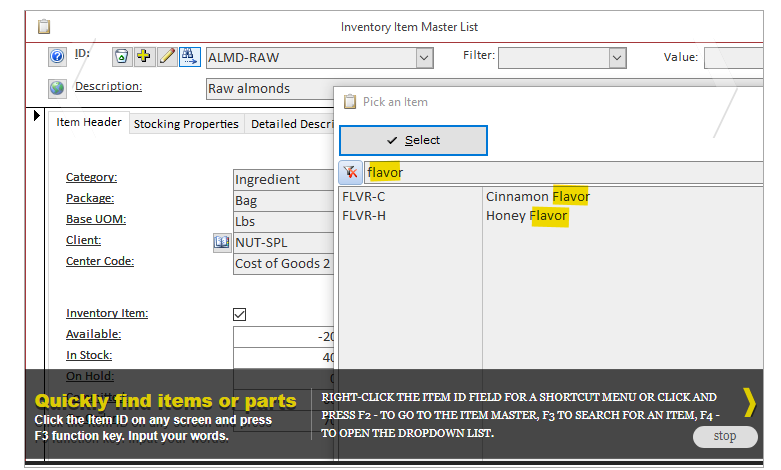This screenshot has width=781, height=470.
Task: Open the Filter dropdown list
Action: tap(617, 59)
